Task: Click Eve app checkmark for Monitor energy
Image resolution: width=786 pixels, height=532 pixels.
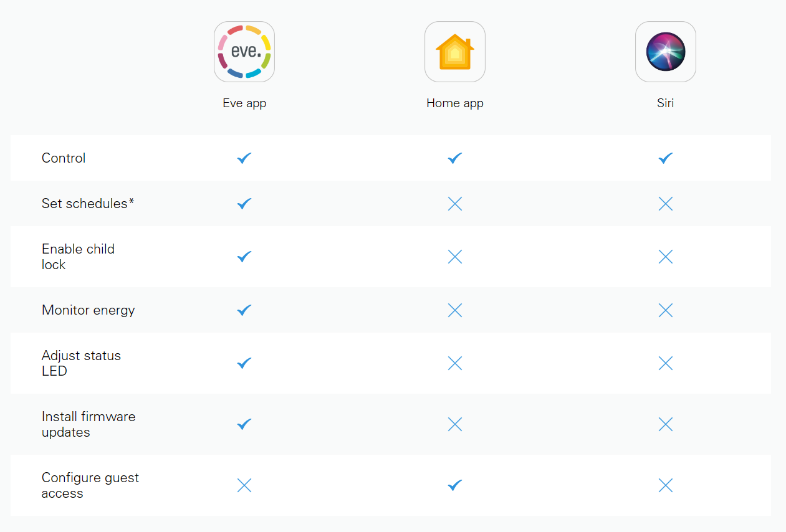Action: (x=244, y=310)
